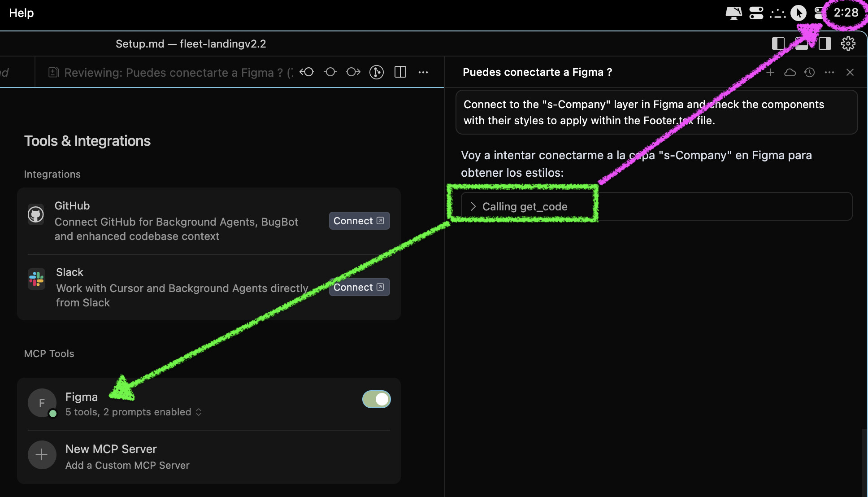Click Connect next to Slack
The width and height of the screenshot is (868, 497).
pos(359,287)
